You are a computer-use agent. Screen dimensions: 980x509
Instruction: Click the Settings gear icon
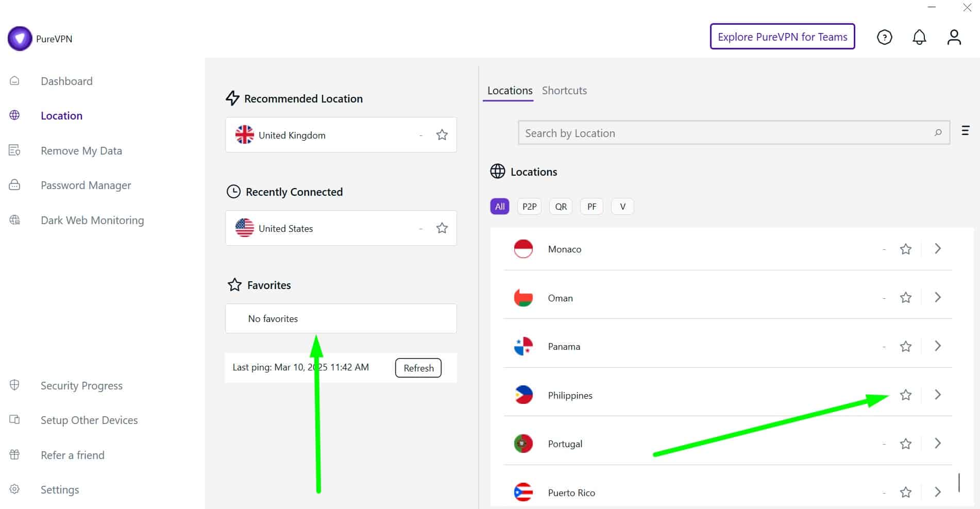(x=14, y=489)
